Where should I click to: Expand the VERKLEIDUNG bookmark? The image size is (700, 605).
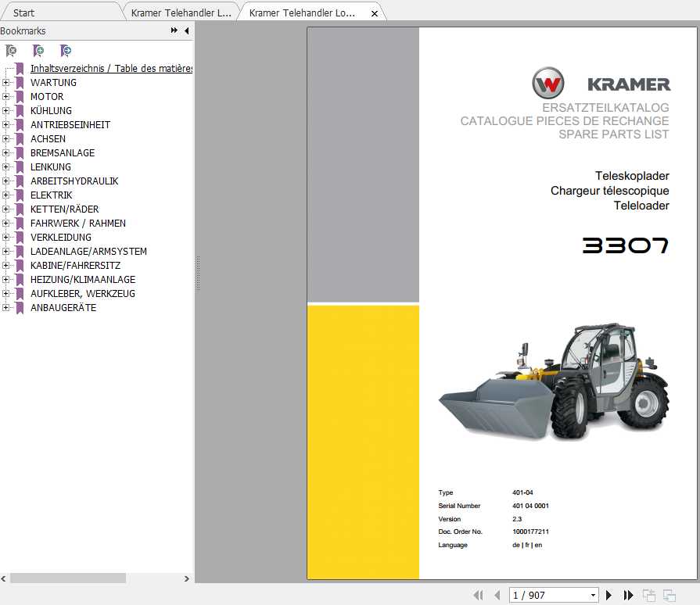tap(5, 238)
